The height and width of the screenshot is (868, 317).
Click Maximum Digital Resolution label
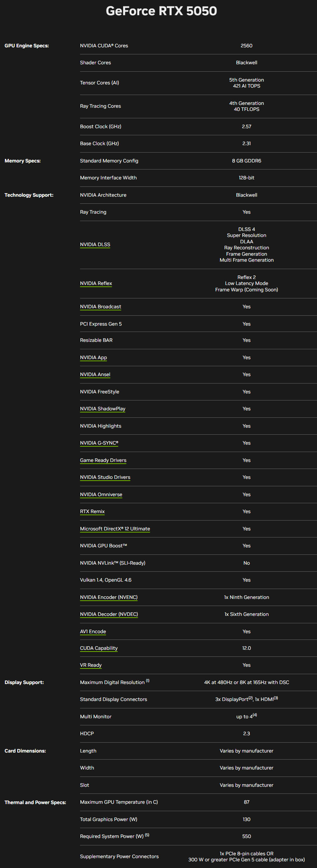(x=115, y=682)
